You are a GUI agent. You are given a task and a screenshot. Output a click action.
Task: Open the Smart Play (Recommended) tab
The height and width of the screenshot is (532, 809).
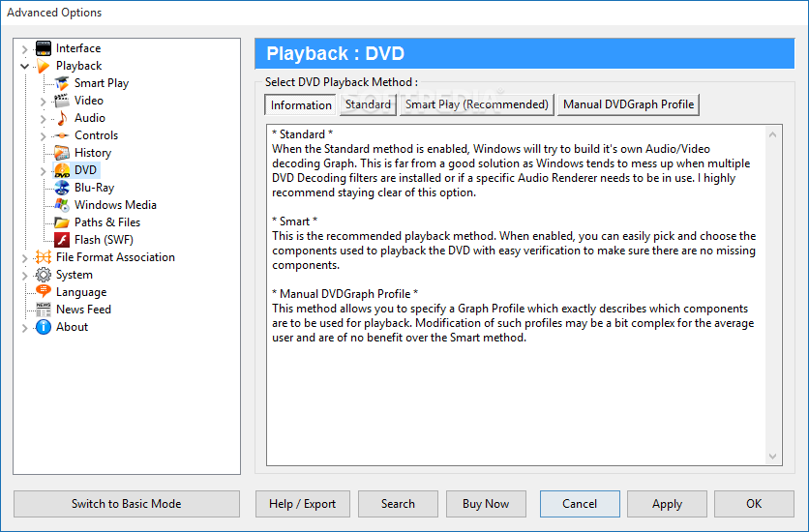476,104
